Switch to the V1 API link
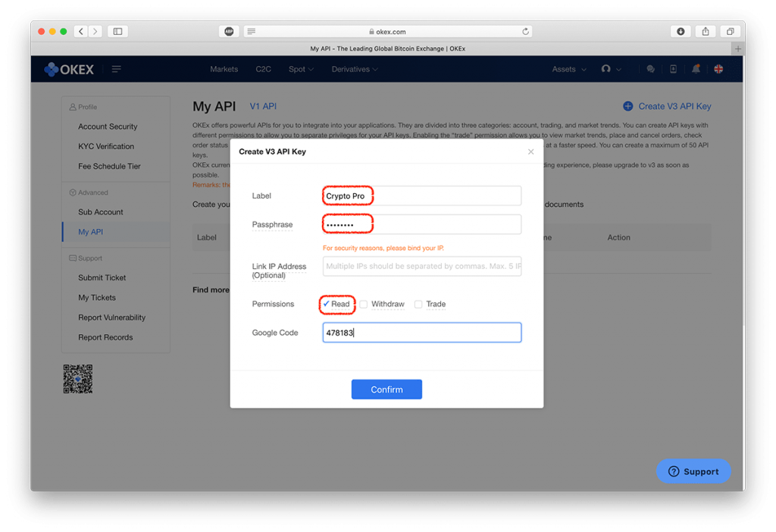Viewport: 776px width, 532px height. (x=263, y=106)
